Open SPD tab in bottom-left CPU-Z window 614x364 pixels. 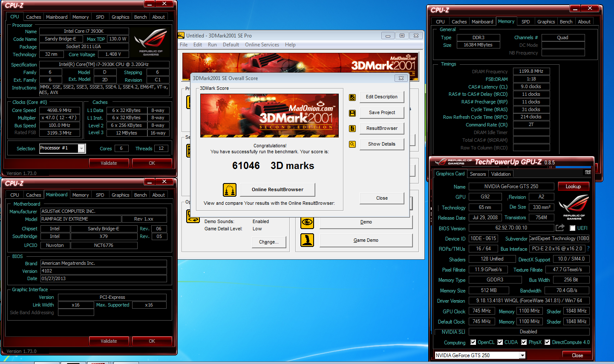(x=100, y=195)
